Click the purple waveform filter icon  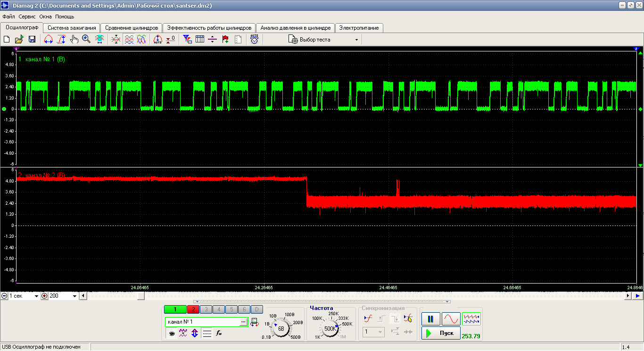pyautogui.click(x=183, y=333)
